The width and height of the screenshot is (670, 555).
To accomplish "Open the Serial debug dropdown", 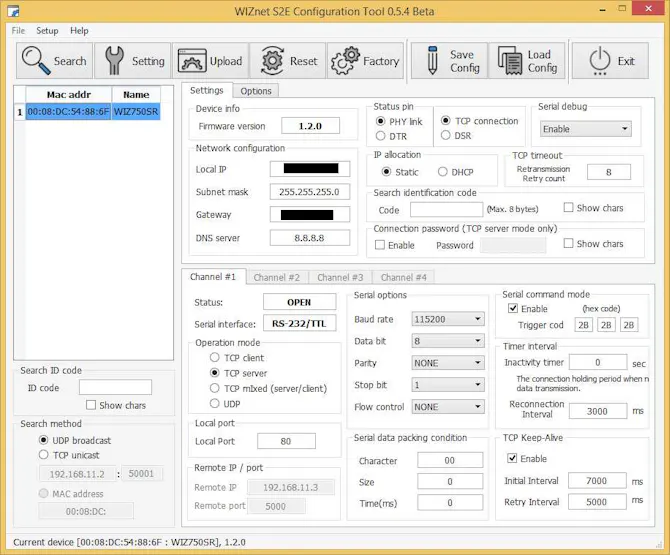I will point(585,129).
